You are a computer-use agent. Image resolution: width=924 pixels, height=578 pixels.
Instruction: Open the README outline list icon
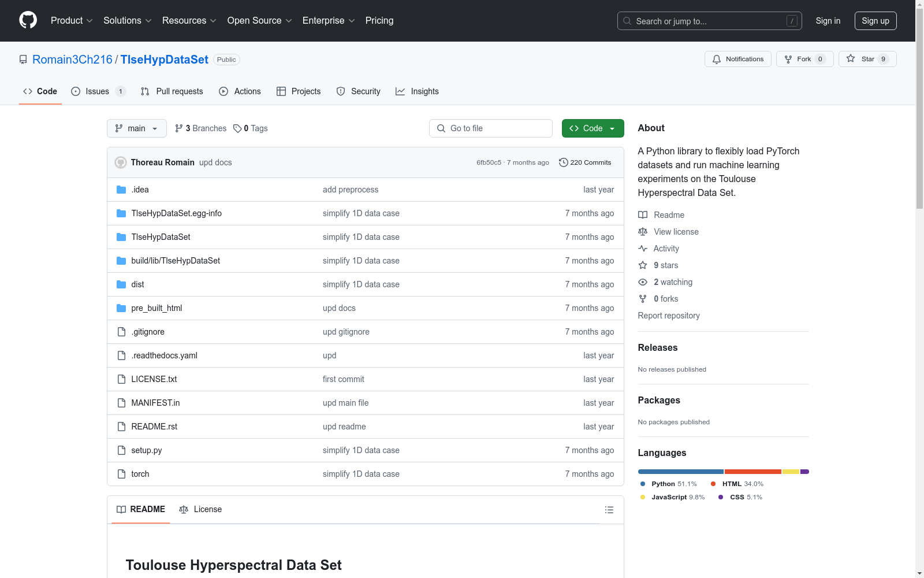pyautogui.click(x=609, y=510)
